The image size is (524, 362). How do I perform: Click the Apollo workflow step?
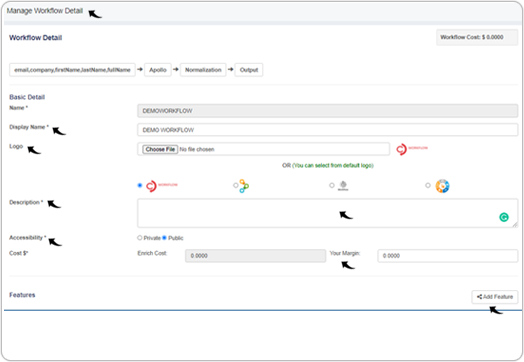[x=158, y=70]
